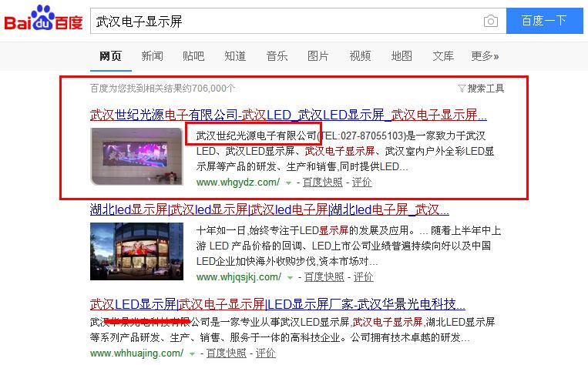The image size is (588, 365).
Task: Click 百度快照 for the first result
Action: (322, 182)
